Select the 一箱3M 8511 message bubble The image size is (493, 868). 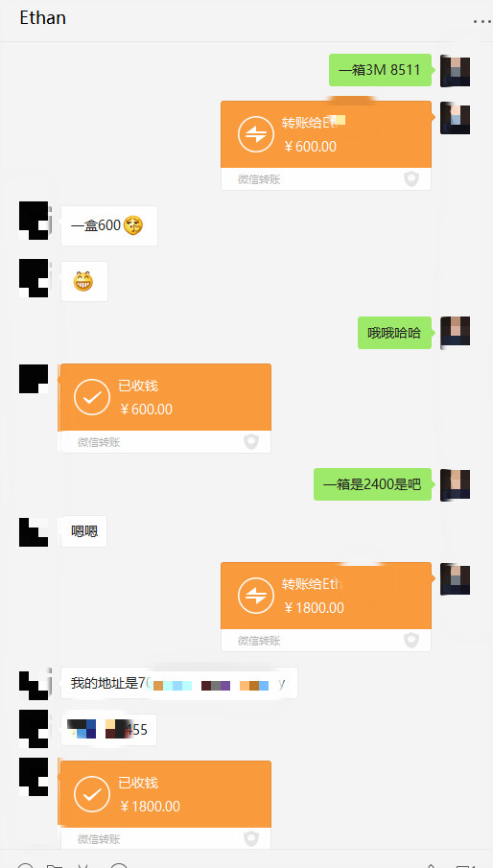380,70
